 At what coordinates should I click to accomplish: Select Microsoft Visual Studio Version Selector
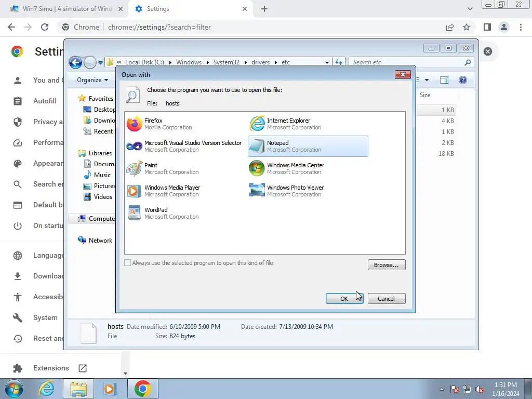(184, 146)
